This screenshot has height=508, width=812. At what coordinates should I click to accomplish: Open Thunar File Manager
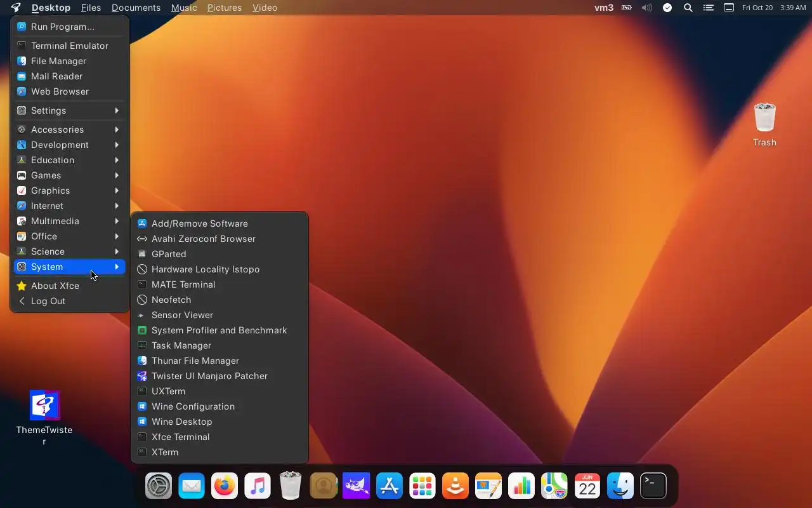click(219, 361)
